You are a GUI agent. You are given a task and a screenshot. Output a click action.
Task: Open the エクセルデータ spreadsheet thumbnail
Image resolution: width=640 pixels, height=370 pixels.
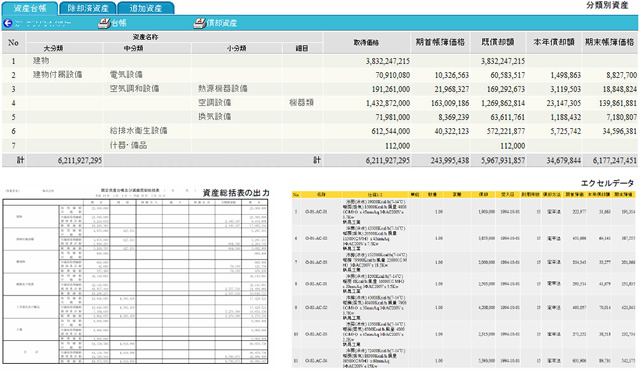click(x=464, y=279)
